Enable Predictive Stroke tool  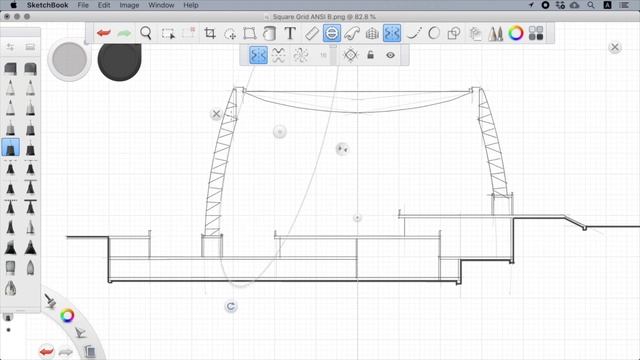point(434,33)
